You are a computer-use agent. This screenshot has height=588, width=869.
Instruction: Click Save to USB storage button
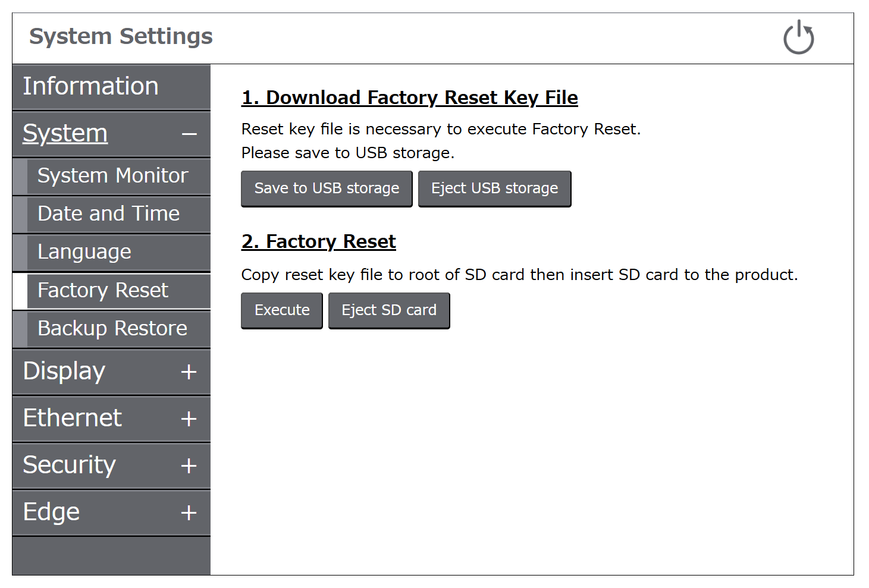pyautogui.click(x=327, y=188)
